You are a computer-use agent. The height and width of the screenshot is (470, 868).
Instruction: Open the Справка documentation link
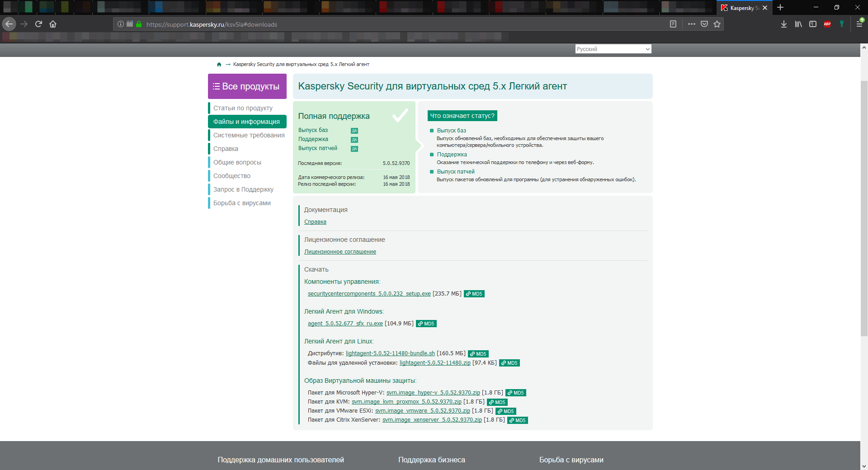click(x=315, y=222)
